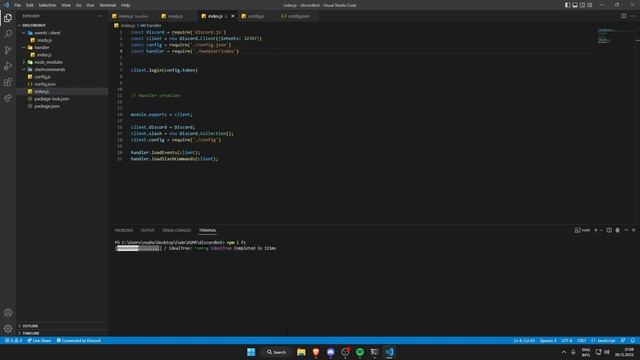Open the Help menu
The image size is (640, 360).
pos(125,5)
